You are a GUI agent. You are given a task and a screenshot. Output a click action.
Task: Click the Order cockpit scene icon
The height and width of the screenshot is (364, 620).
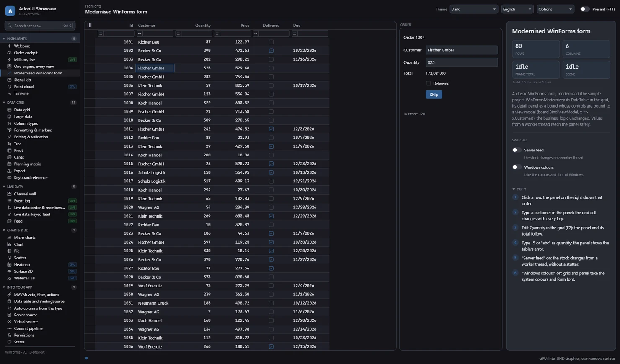9,53
